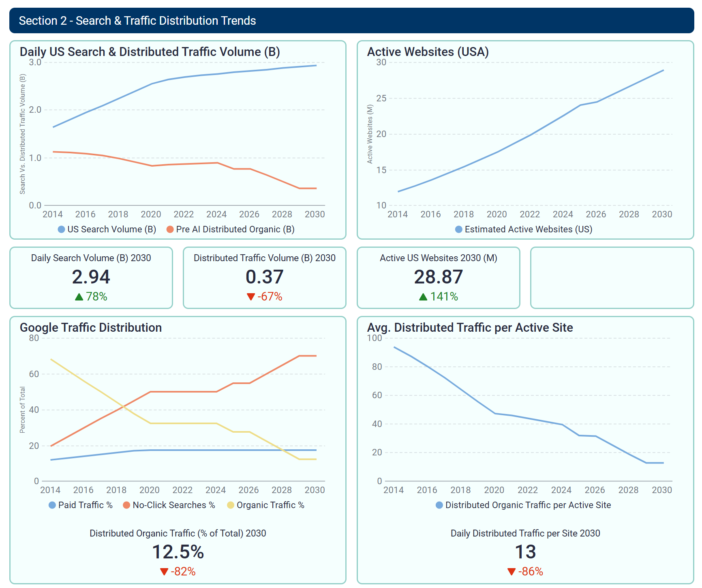Click the -86% change indicator
The image size is (702, 588).
531,572
